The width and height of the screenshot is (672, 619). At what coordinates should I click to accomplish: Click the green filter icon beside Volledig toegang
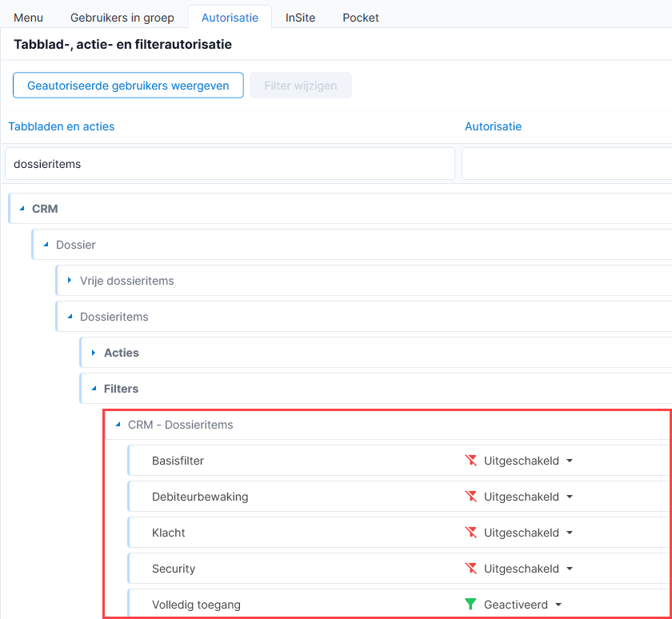(x=470, y=605)
